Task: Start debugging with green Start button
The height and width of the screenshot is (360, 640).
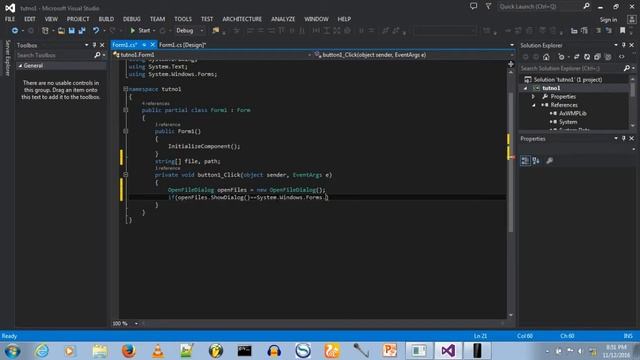Action: pyautogui.click(x=140, y=31)
